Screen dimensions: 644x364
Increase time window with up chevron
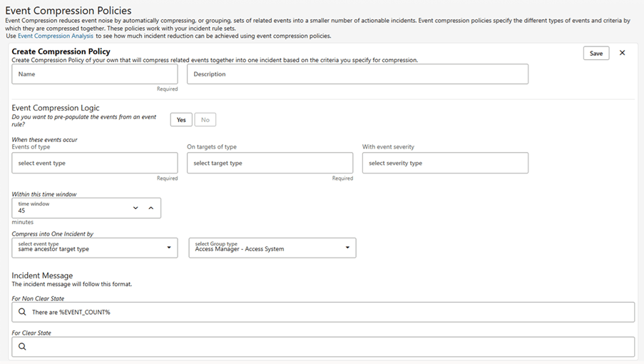click(x=150, y=208)
